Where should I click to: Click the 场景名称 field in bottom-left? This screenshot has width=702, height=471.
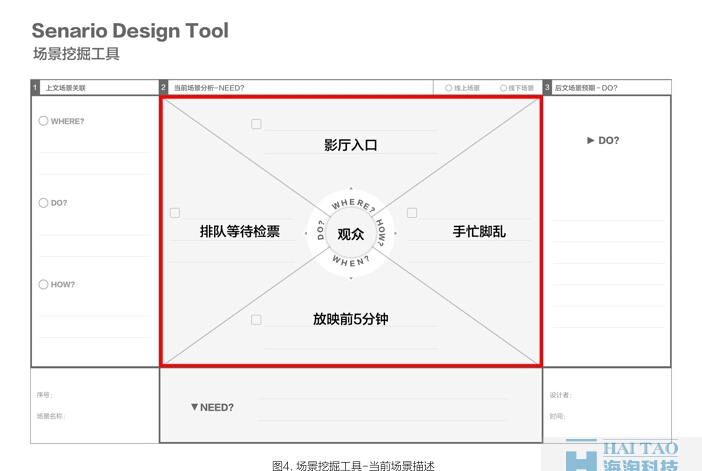coord(50,416)
